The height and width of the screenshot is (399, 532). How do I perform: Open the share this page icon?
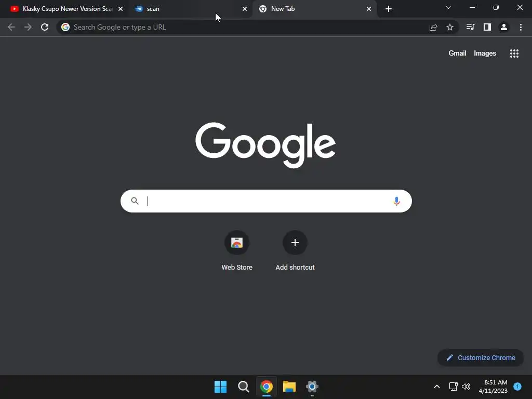433,27
